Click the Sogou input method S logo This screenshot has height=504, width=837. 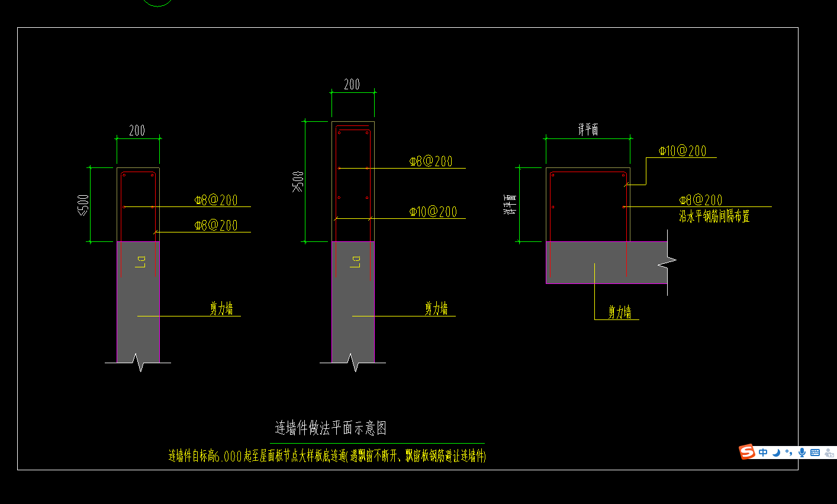pyautogui.click(x=747, y=452)
